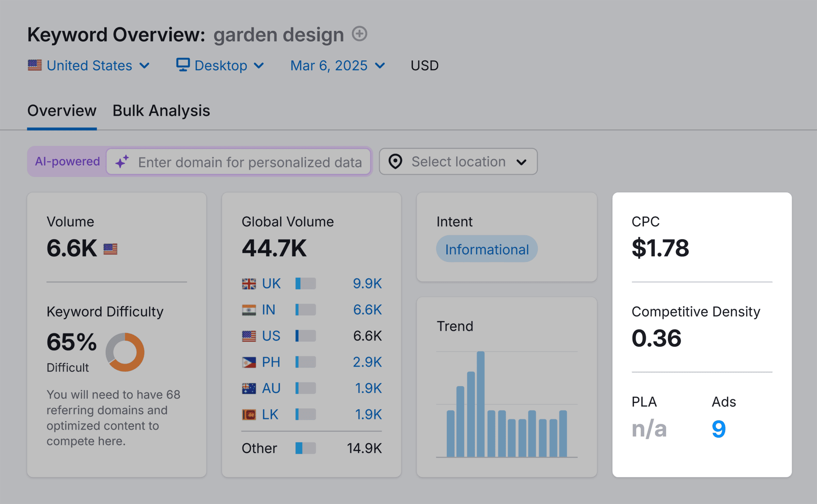Open the United States country dropdown
The width and height of the screenshot is (817, 504).
point(89,65)
